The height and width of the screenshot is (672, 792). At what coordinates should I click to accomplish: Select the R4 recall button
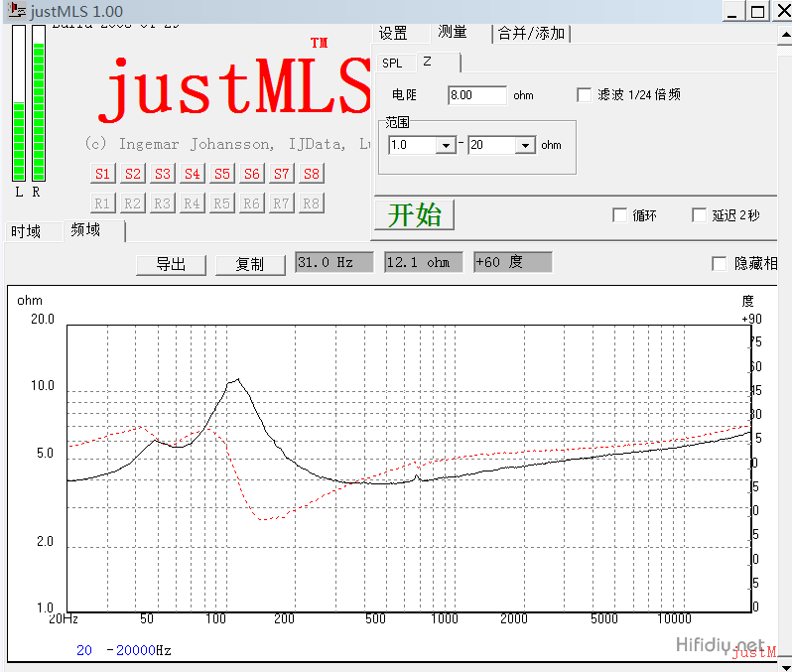click(x=192, y=203)
